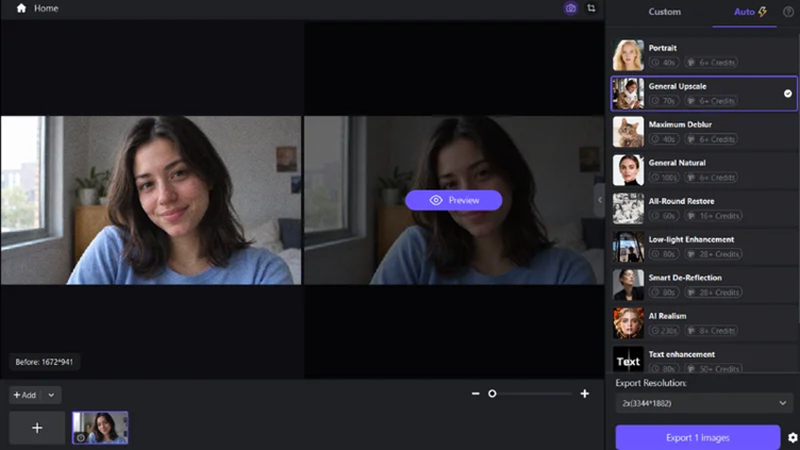The image size is (800, 450).
Task: Click the original before image
Action: 151,200
